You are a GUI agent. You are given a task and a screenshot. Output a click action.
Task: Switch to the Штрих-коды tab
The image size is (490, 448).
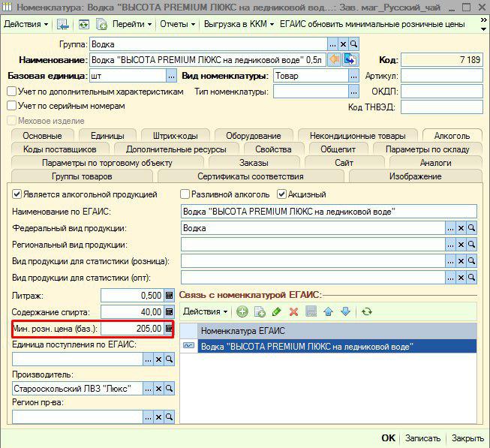pos(176,136)
